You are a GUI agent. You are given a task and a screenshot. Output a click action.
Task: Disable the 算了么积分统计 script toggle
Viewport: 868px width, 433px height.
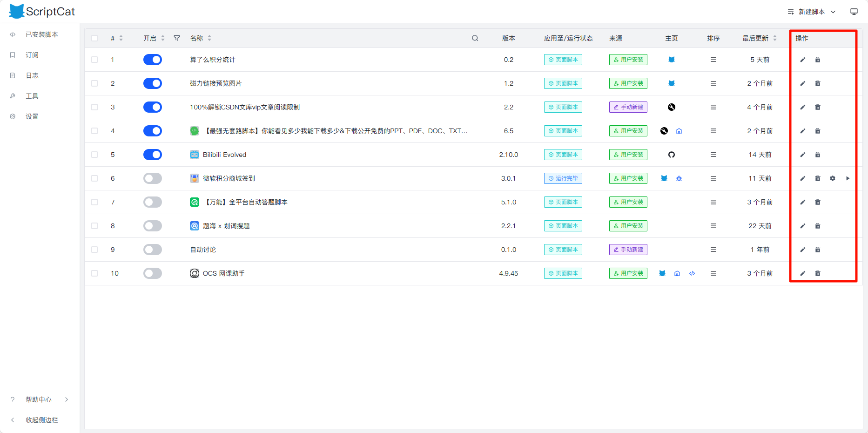(x=152, y=60)
